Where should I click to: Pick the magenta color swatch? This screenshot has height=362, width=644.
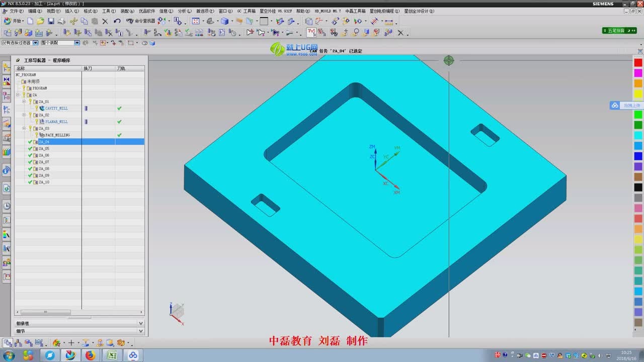(638, 73)
